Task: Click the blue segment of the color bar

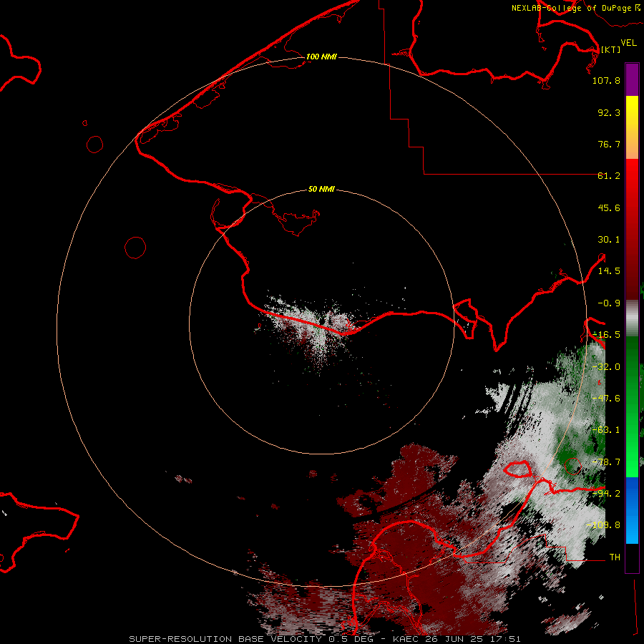Action: coord(632,510)
